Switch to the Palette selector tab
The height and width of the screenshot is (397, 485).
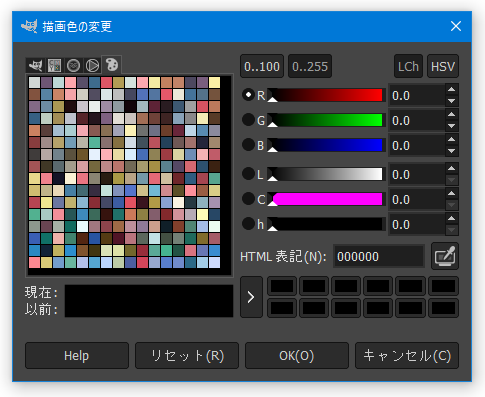pos(112,64)
